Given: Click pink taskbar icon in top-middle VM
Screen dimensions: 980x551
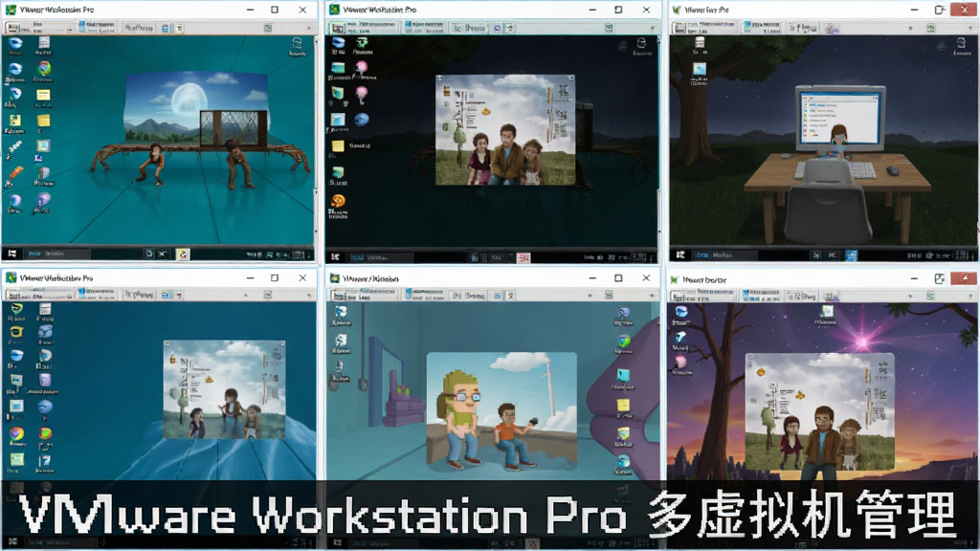Looking at the screenshot, I should (x=523, y=257).
